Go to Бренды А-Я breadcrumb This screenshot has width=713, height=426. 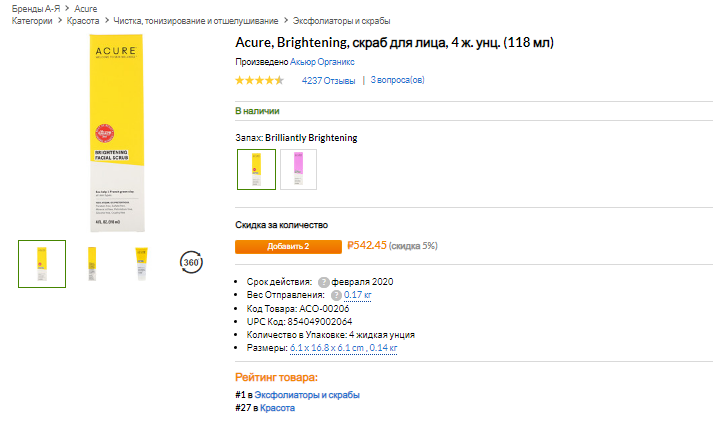point(35,8)
